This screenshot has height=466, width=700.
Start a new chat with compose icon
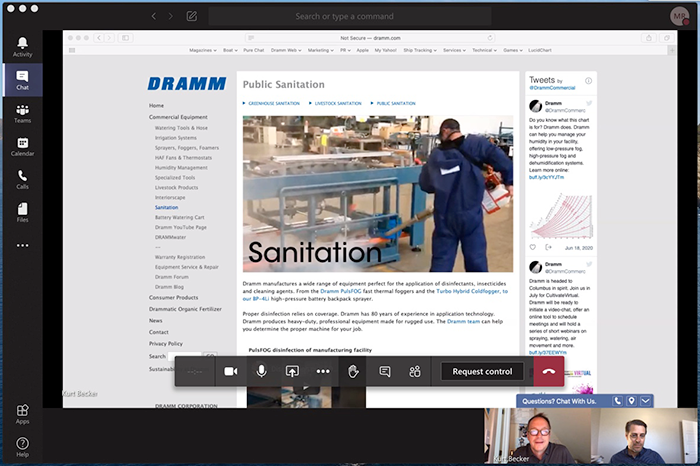click(x=192, y=17)
